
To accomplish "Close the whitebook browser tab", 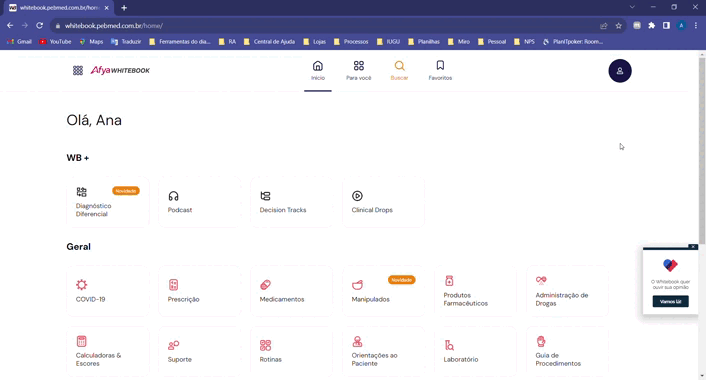I will tap(107, 8).
